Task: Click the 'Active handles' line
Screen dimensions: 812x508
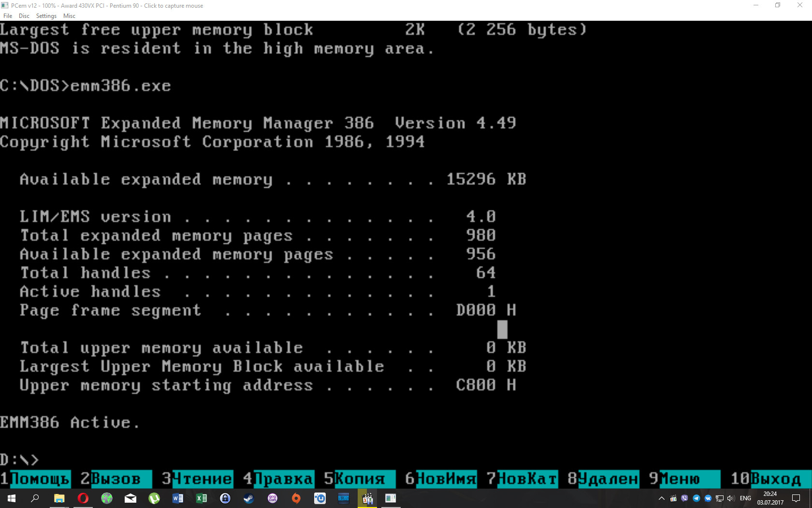Action: point(258,292)
